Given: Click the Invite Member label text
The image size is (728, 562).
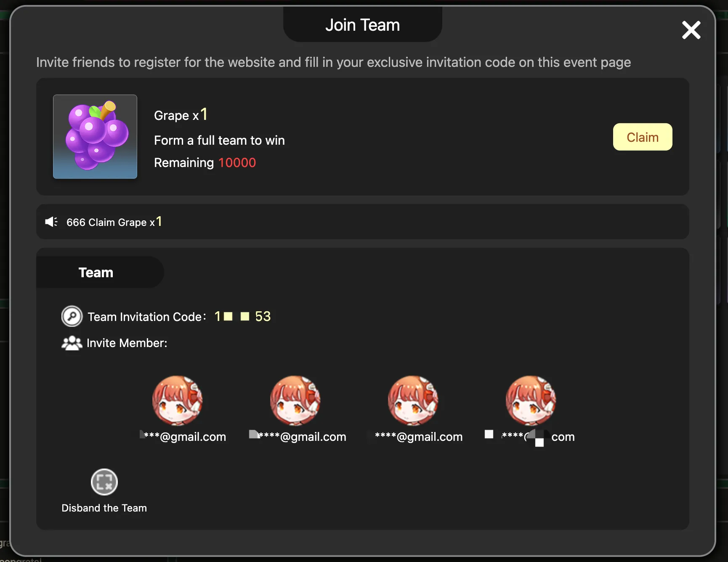Looking at the screenshot, I should coord(127,343).
